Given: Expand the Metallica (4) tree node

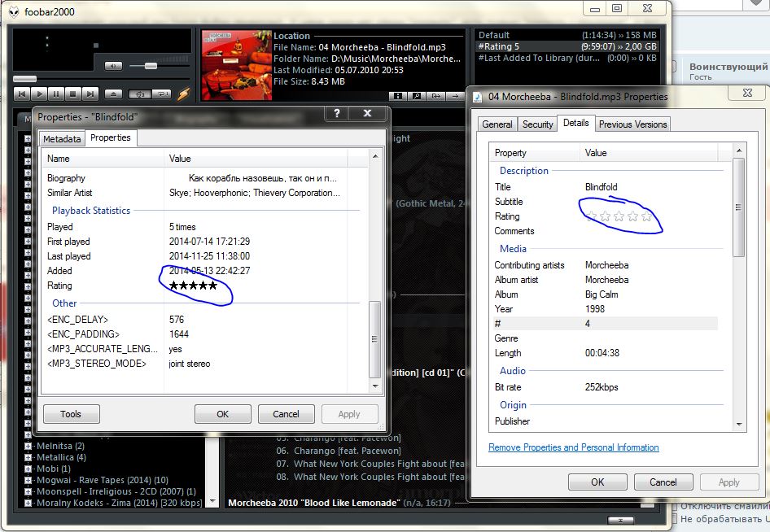Looking at the screenshot, I should pyautogui.click(x=28, y=457).
